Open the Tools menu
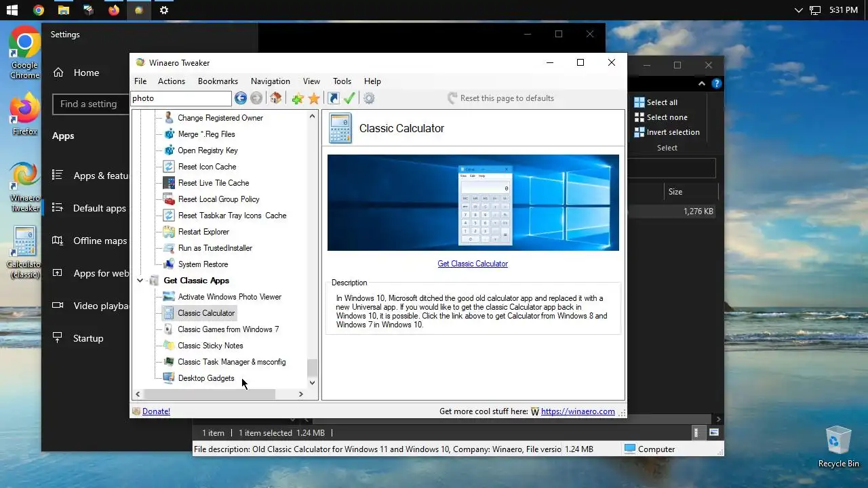Viewport: 868px width, 488px height. point(342,81)
